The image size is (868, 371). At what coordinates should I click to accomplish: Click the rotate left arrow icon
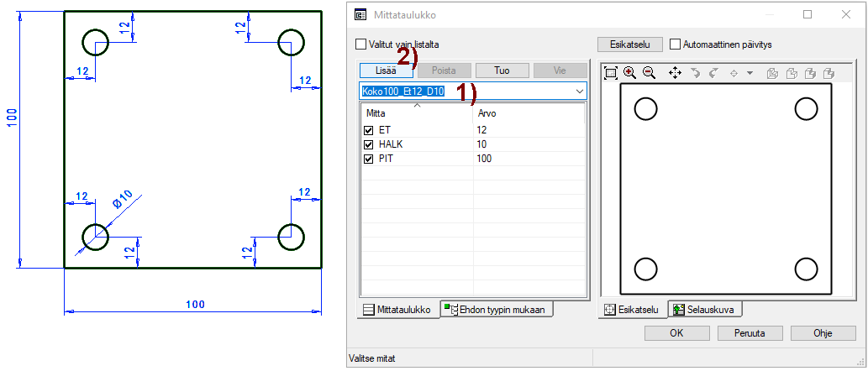point(695,73)
